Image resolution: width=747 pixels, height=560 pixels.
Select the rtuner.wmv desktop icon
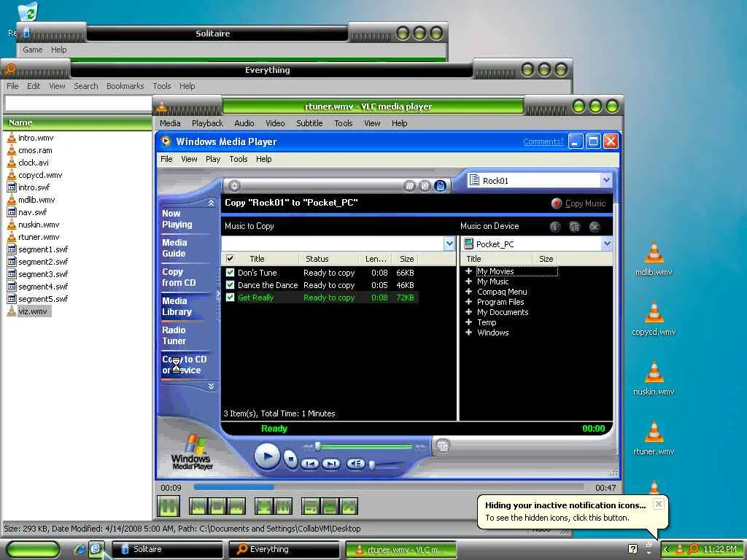coord(654,438)
